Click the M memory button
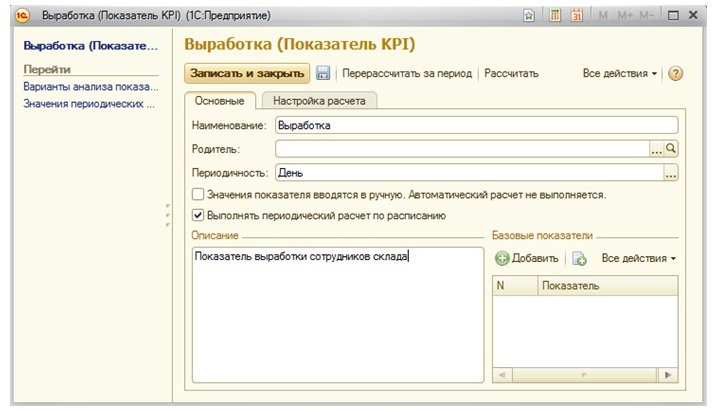The image size is (720, 413). point(603,16)
